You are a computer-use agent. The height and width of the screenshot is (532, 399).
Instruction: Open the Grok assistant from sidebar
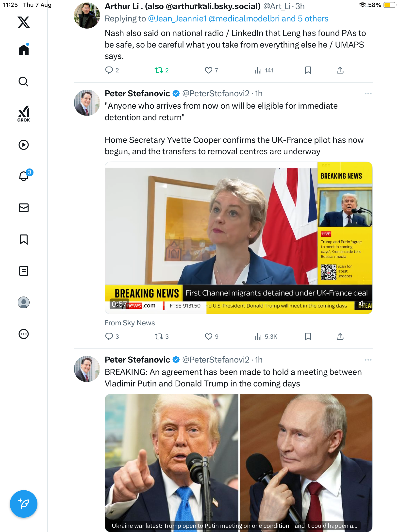click(24, 114)
